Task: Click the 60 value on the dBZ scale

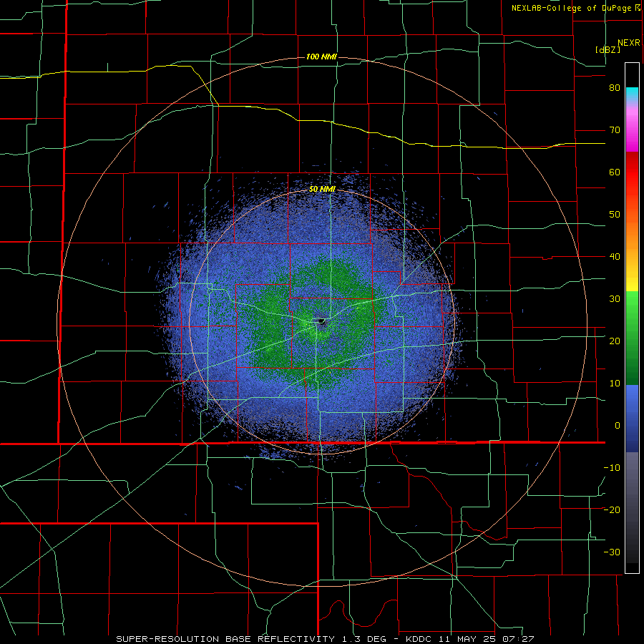Action: pos(615,172)
